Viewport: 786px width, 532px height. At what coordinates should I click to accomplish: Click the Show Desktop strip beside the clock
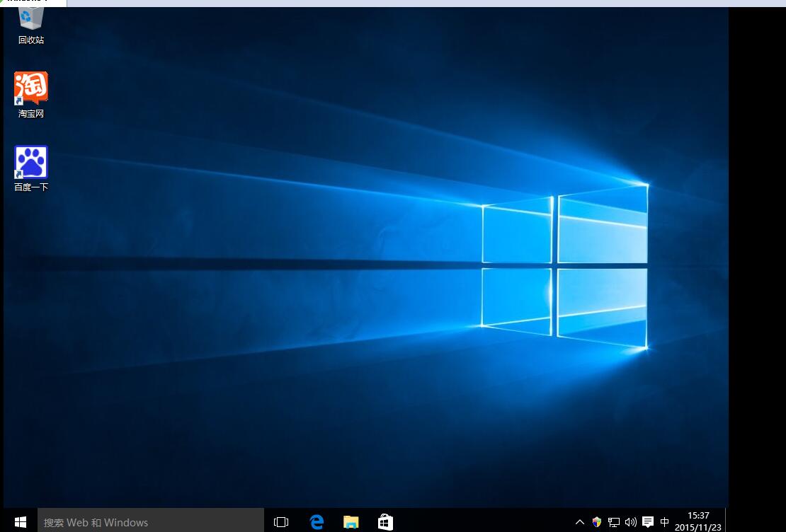click(x=726, y=521)
